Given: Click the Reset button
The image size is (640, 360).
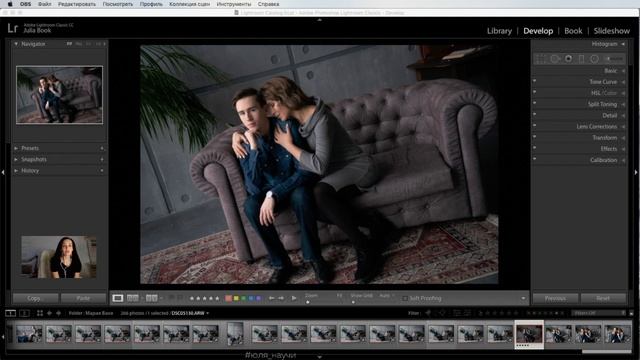Looking at the screenshot, I should (x=603, y=298).
